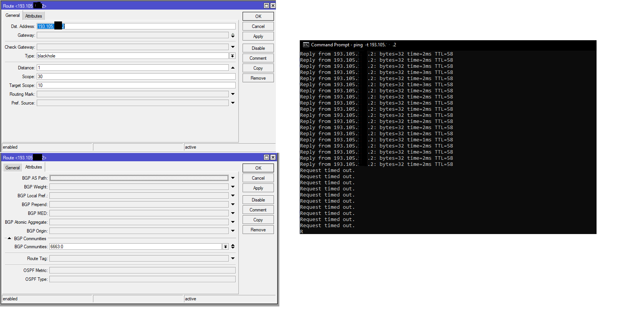Click Comment in bottom Route window
Viewport: 644px width, 321px height.
point(258,210)
